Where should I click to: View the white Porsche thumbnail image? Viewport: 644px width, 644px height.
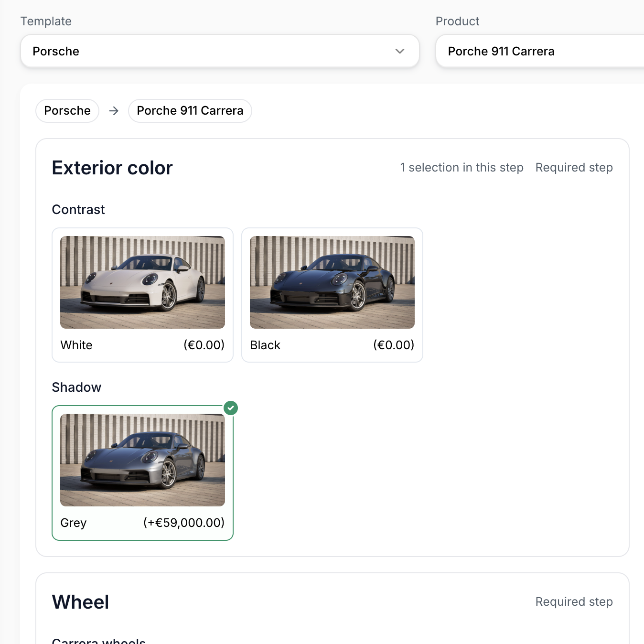click(142, 282)
